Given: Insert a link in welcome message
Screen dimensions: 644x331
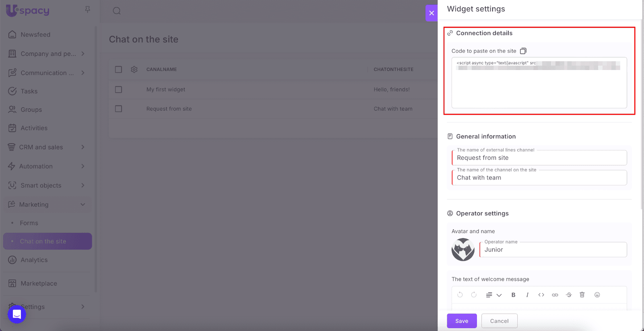Looking at the screenshot, I should click(555, 295).
